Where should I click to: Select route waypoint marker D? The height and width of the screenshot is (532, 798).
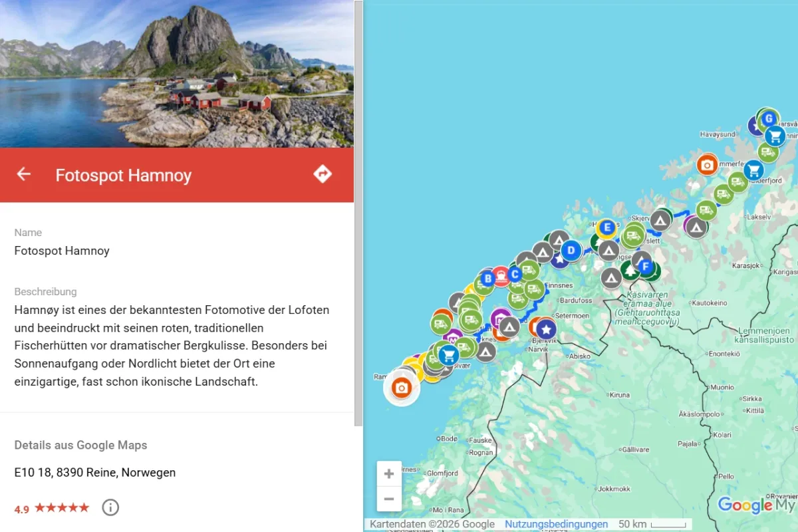tap(571, 251)
